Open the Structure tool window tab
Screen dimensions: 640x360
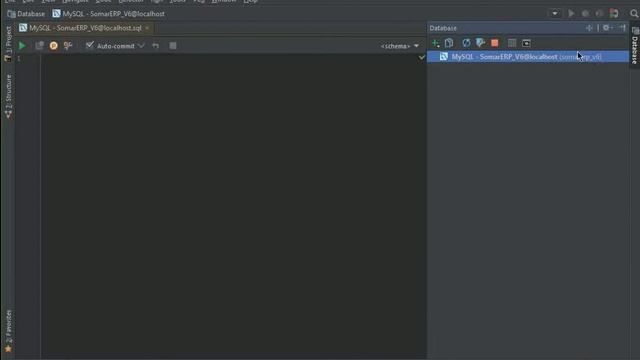[x=8, y=96]
